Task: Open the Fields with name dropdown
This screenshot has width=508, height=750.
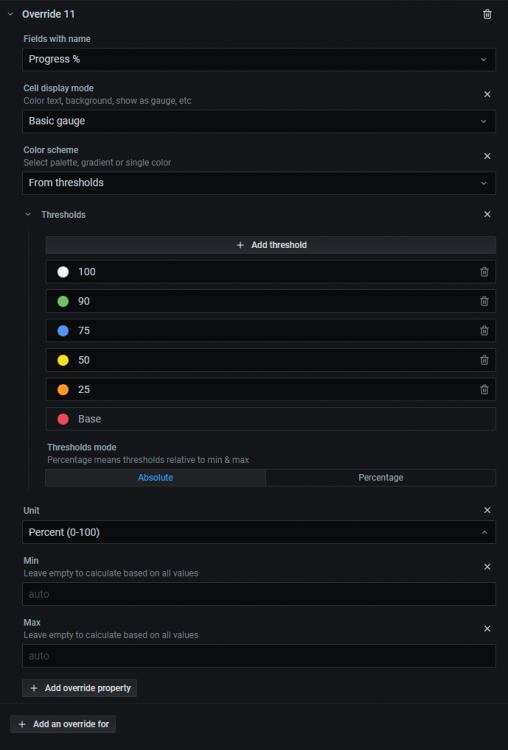Action: click(259, 60)
